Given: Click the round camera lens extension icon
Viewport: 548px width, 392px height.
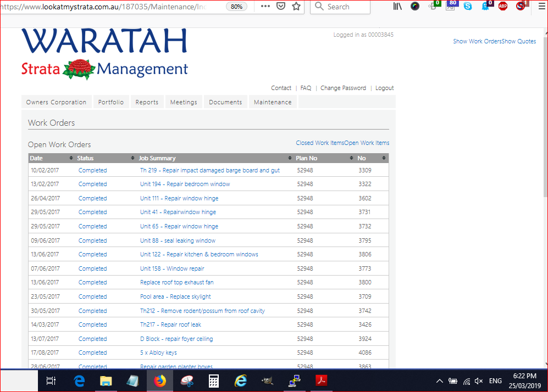Looking at the screenshot, I should 415,6.
